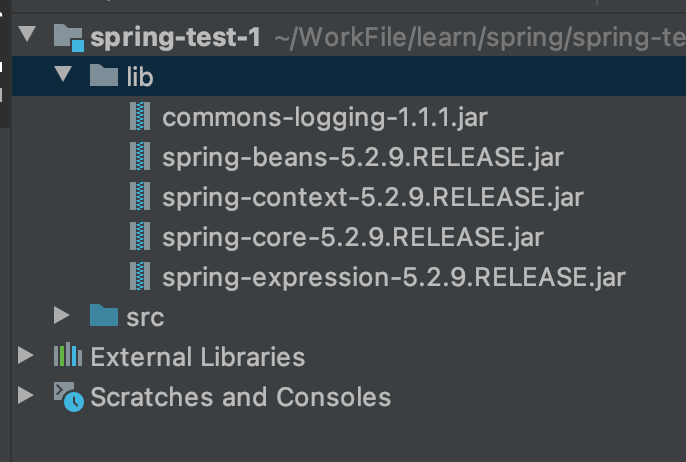Image resolution: width=686 pixels, height=462 pixels.
Task: Click the src source folder icon
Action: 103,317
